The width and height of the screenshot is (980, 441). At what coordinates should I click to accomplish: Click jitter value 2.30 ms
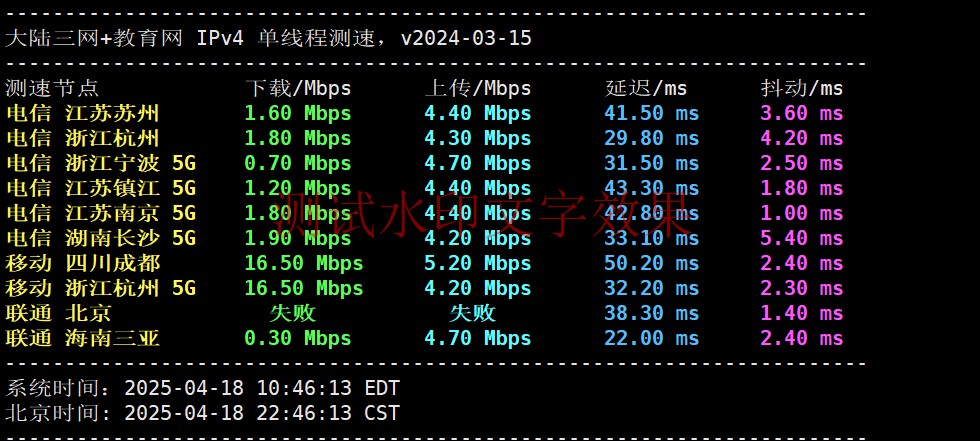click(802, 288)
